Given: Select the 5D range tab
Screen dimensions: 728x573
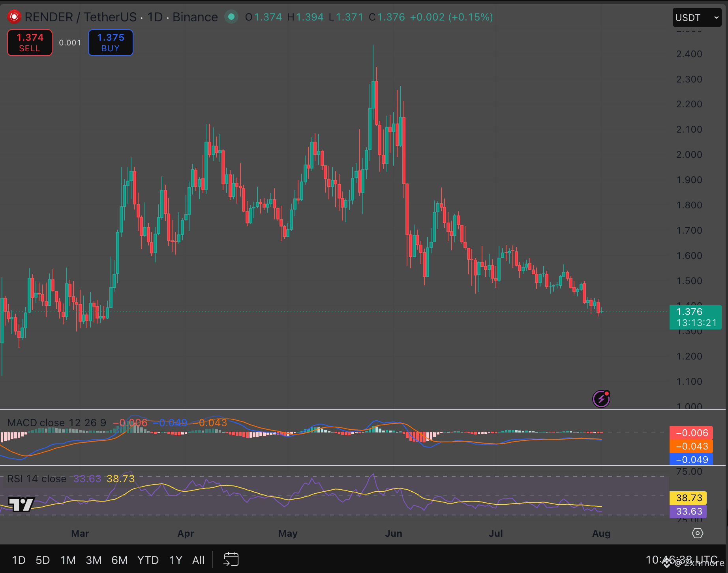Looking at the screenshot, I should pos(43,560).
